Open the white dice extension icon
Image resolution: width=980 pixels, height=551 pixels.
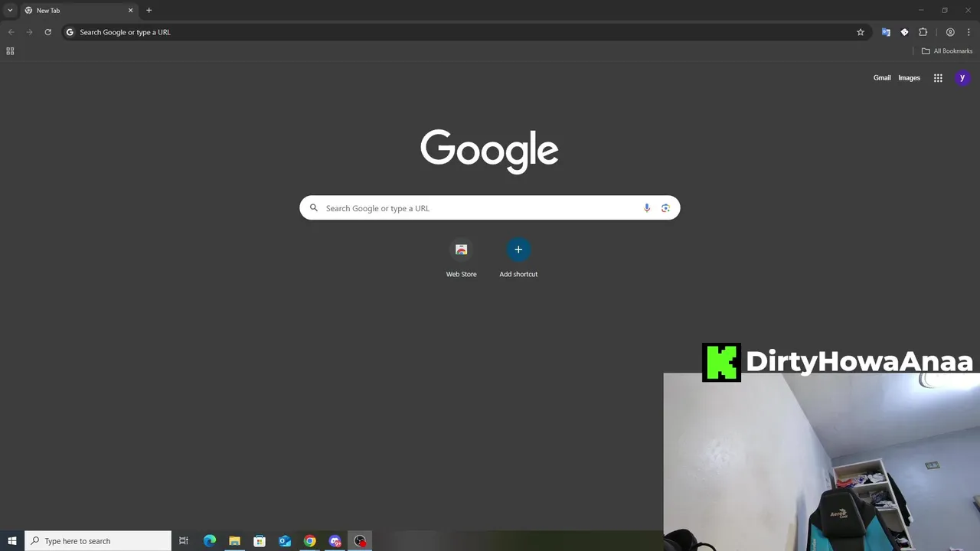[904, 32]
